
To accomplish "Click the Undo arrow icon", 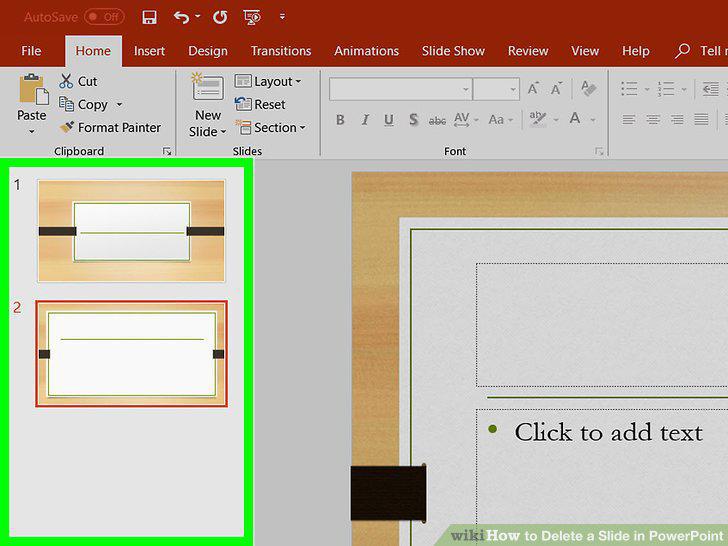I will (182, 17).
